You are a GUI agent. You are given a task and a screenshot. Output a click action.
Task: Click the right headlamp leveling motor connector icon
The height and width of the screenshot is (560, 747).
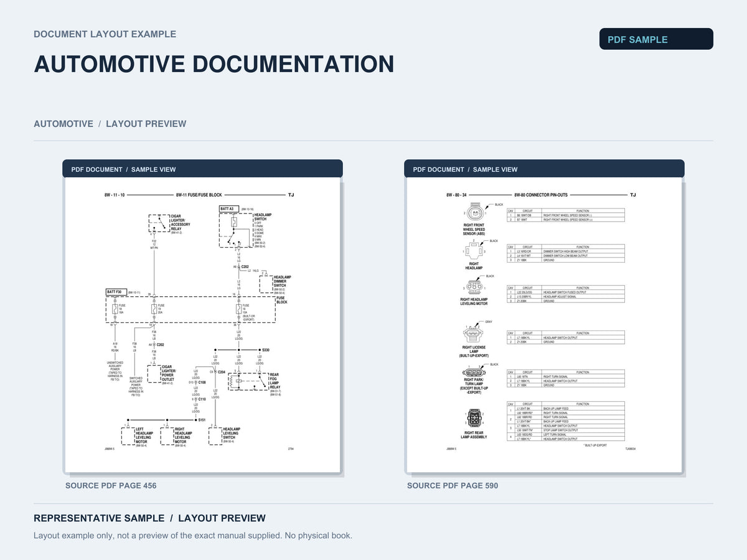pyautogui.click(x=474, y=287)
